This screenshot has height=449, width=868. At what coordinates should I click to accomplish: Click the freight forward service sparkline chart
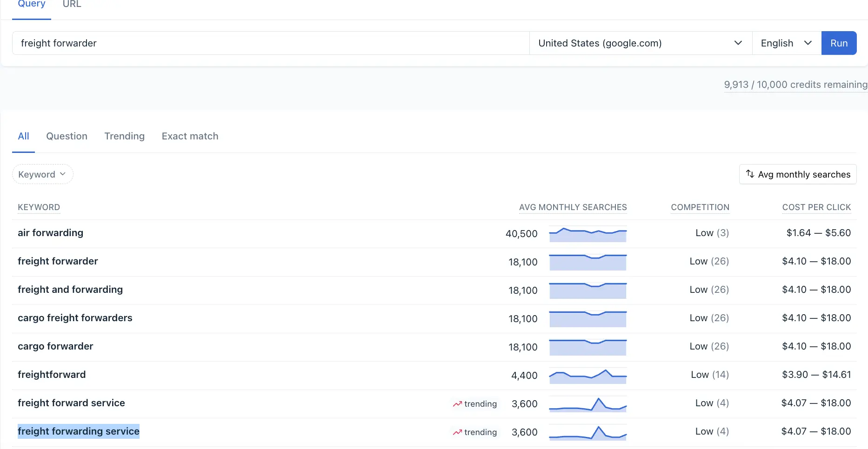(588, 404)
